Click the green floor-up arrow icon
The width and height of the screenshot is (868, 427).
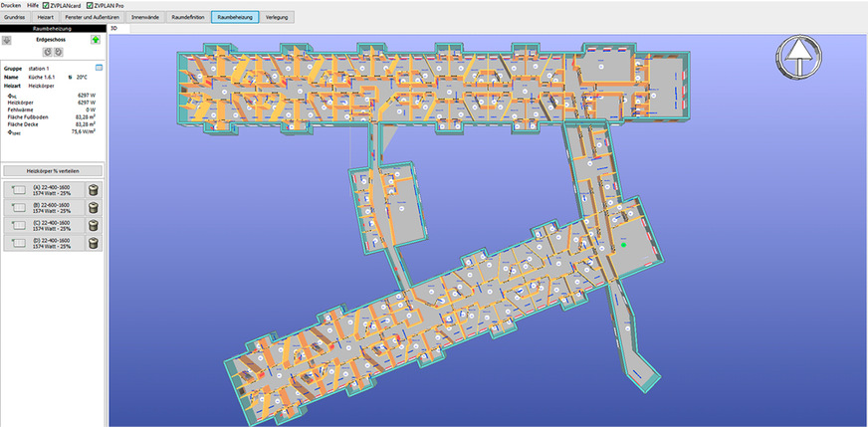click(x=95, y=41)
